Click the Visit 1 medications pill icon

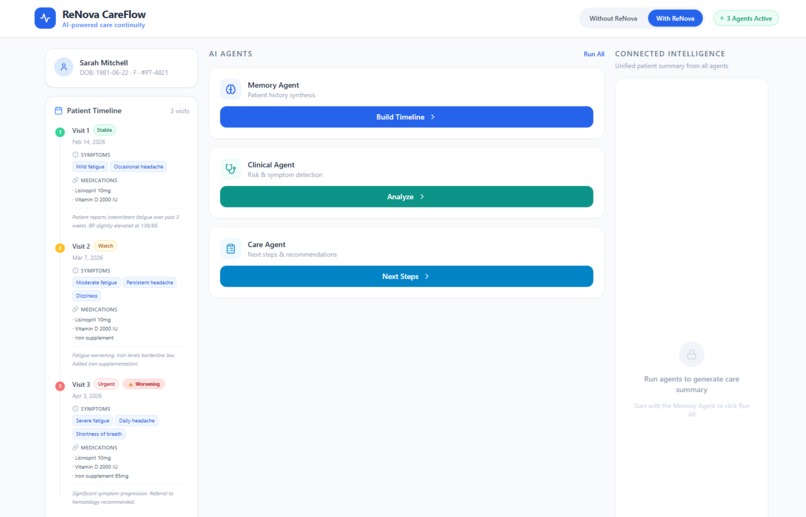76,180
